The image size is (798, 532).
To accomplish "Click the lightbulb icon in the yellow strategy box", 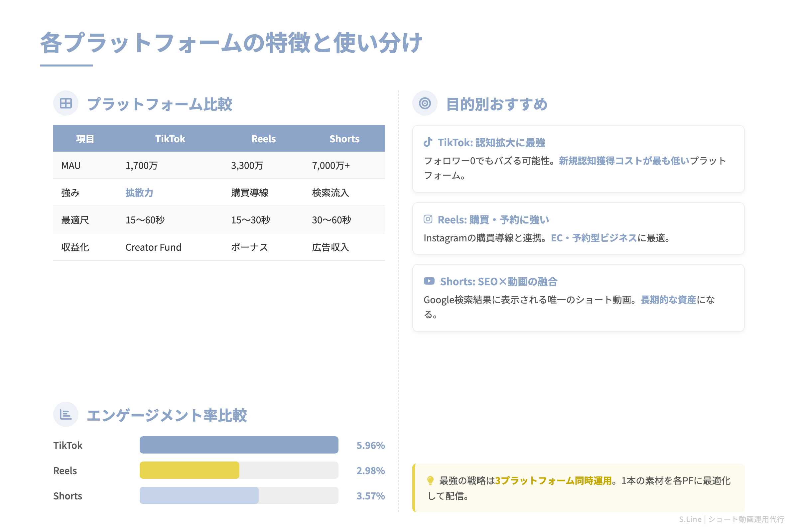I will [x=430, y=480].
